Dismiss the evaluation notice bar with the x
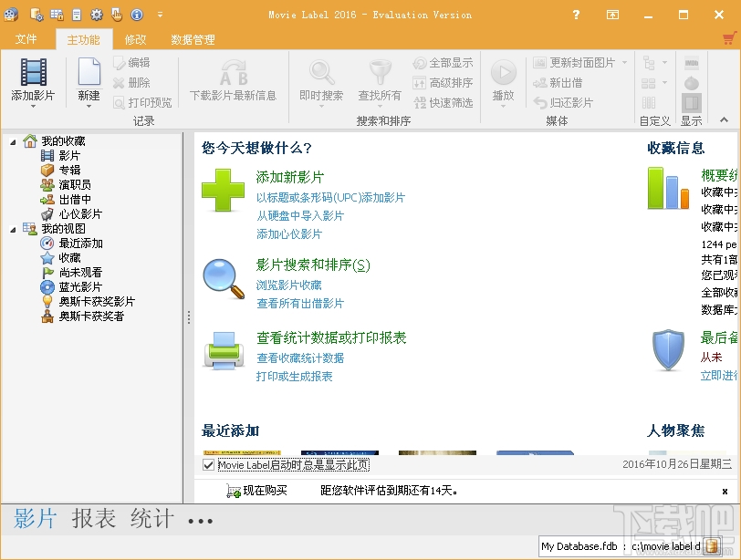Screen dimensions: 741x560 pos(725,492)
